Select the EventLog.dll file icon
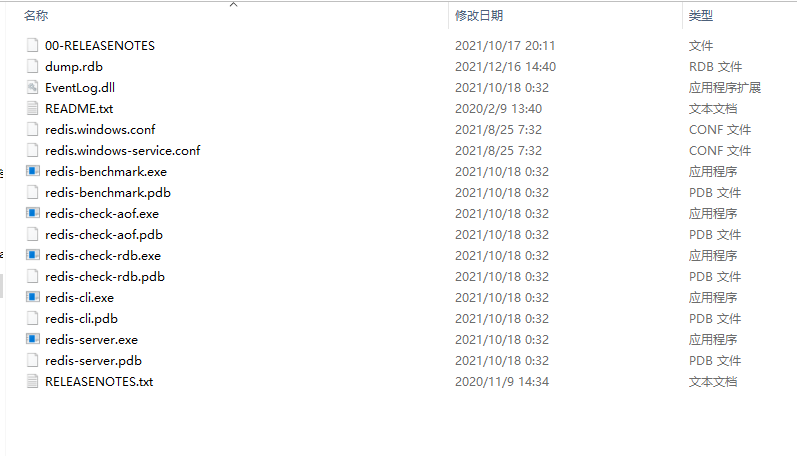The width and height of the screenshot is (797, 456). (33, 87)
